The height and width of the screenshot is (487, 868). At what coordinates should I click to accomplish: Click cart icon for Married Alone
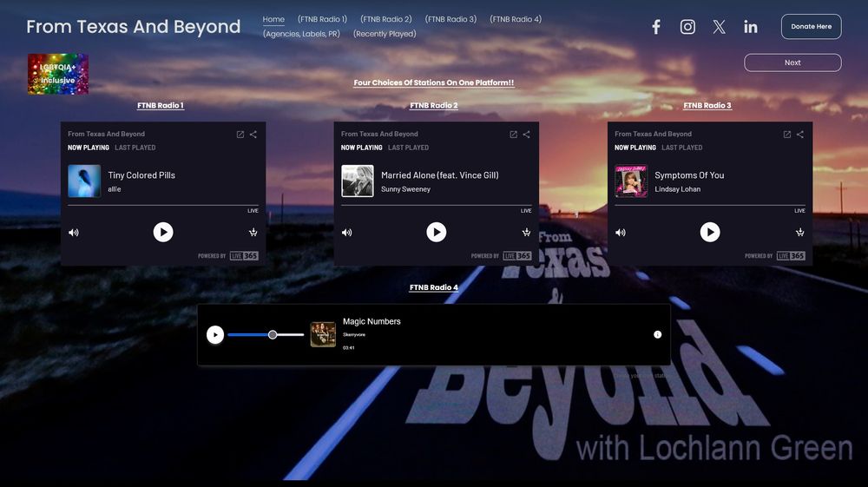(527, 232)
